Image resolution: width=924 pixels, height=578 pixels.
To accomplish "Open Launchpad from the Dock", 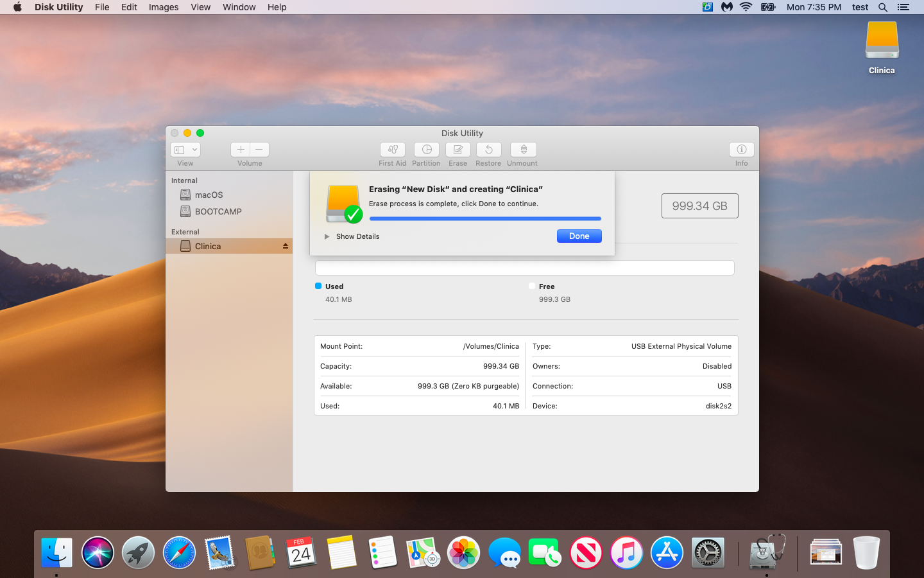I will pos(138,553).
